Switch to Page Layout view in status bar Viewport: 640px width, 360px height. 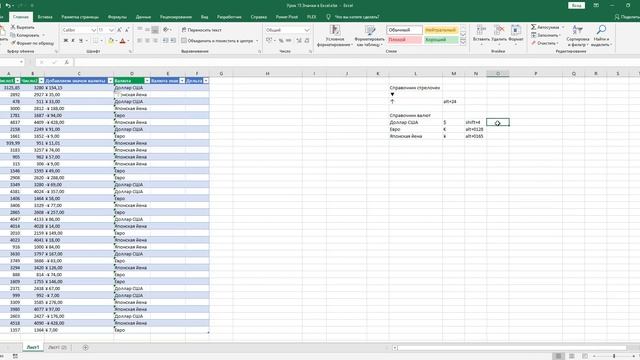(x=572, y=356)
